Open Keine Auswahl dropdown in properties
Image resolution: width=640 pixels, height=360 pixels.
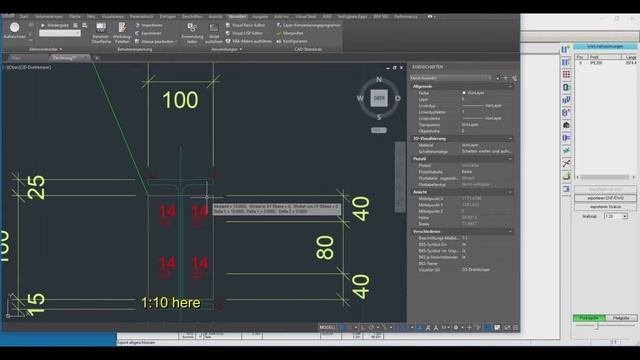click(x=451, y=78)
